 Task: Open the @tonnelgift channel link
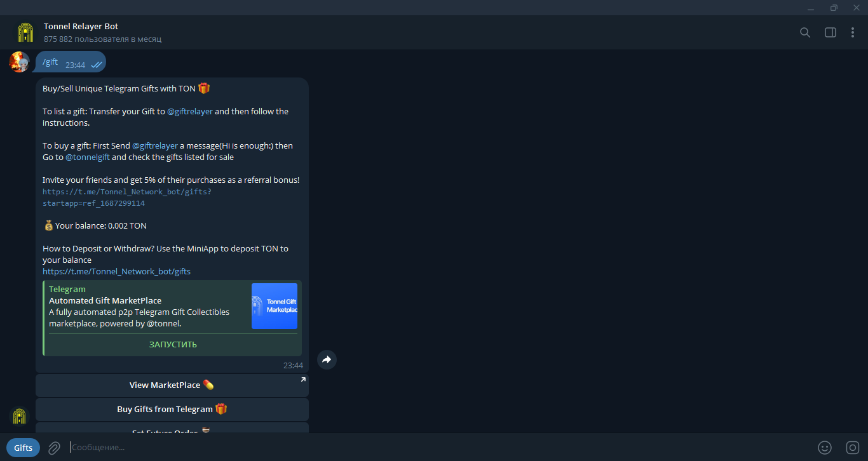tap(88, 157)
